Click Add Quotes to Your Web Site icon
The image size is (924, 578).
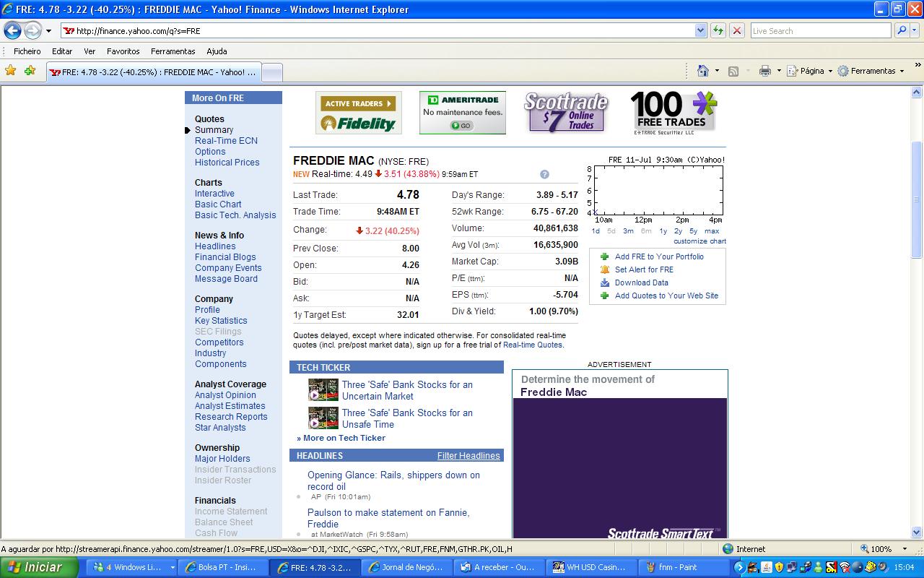coord(605,296)
